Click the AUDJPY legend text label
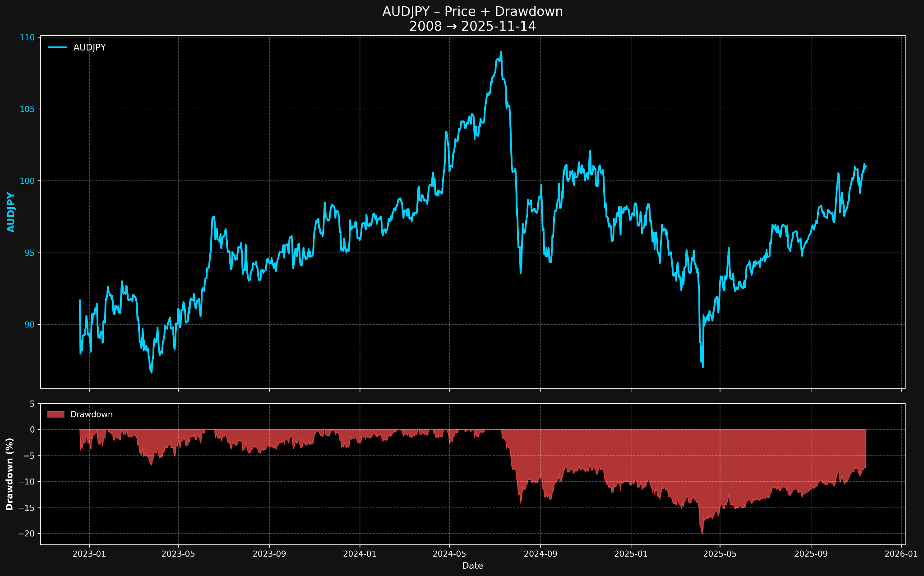Image resolution: width=924 pixels, height=576 pixels. [89, 47]
